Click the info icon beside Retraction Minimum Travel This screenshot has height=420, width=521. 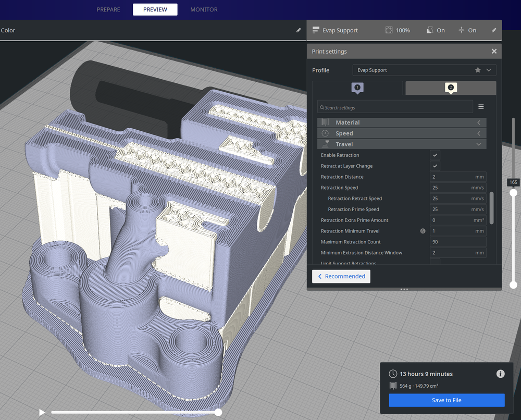[423, 231]
